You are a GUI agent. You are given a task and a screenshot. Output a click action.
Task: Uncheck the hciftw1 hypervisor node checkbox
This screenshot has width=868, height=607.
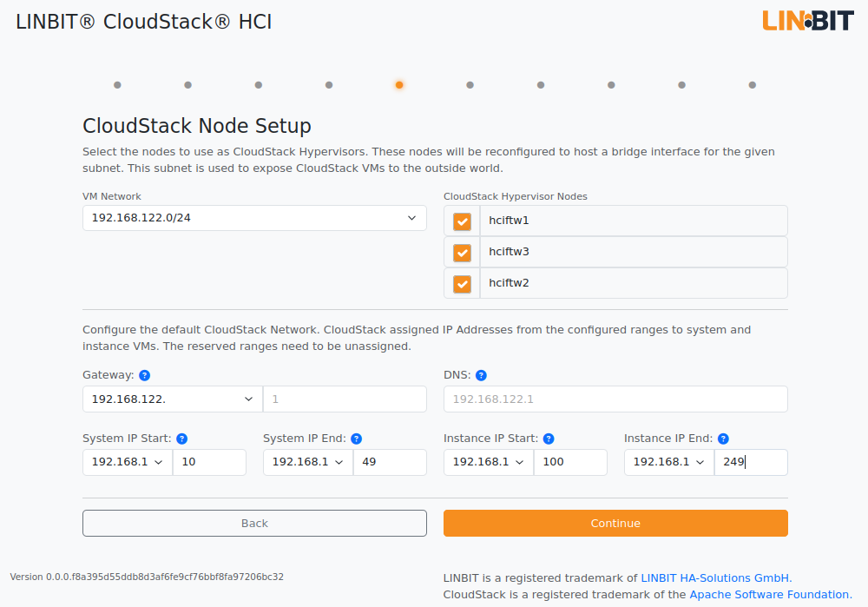point(463,221)
